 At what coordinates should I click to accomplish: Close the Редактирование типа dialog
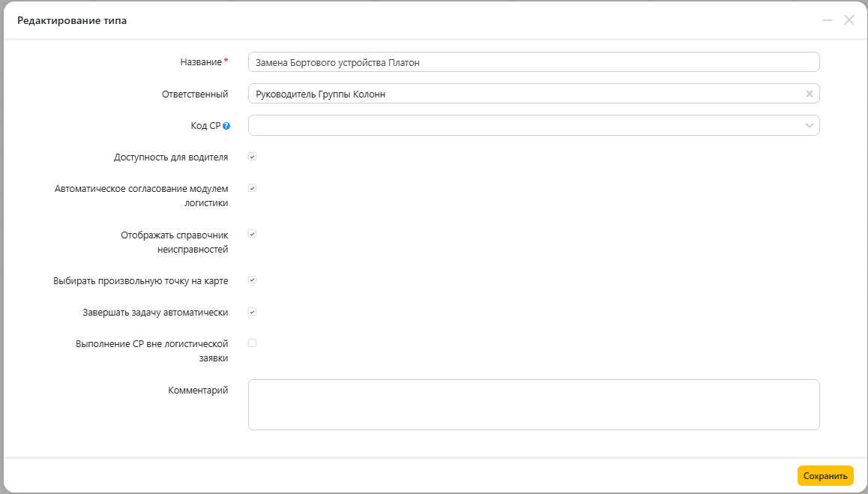pos(849,20)
